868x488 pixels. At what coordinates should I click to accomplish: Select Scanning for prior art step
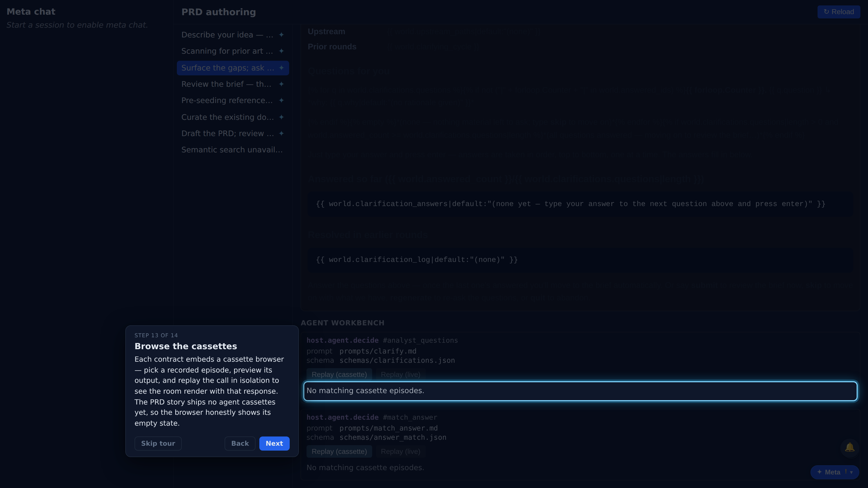coord(233,51)
